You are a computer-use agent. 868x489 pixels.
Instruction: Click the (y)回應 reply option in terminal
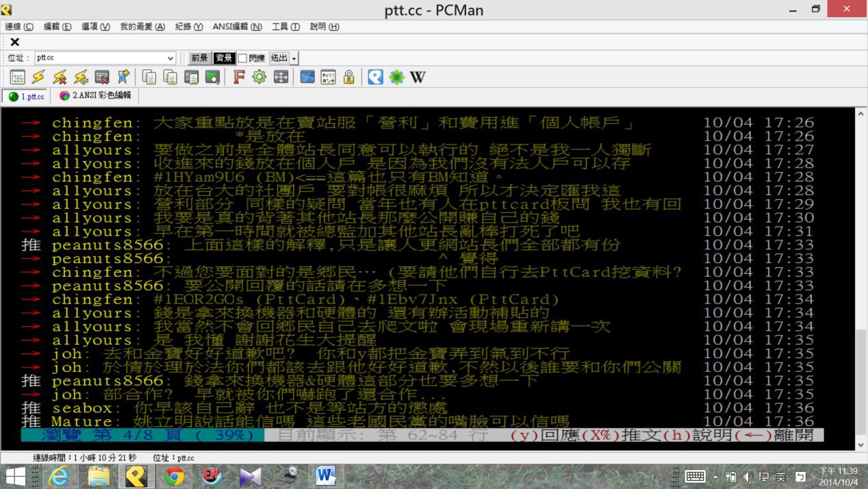[x=545, y=435]
